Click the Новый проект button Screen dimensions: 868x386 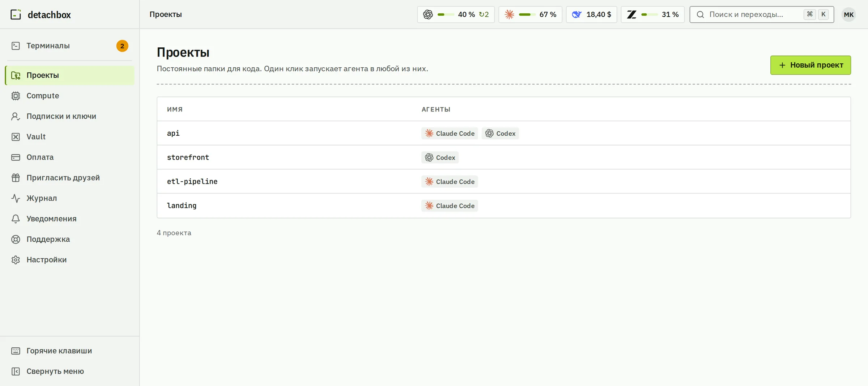810,65
